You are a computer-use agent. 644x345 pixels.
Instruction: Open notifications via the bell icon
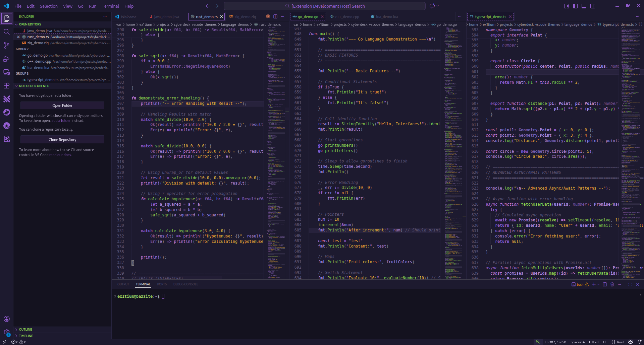tap(639, 342)
